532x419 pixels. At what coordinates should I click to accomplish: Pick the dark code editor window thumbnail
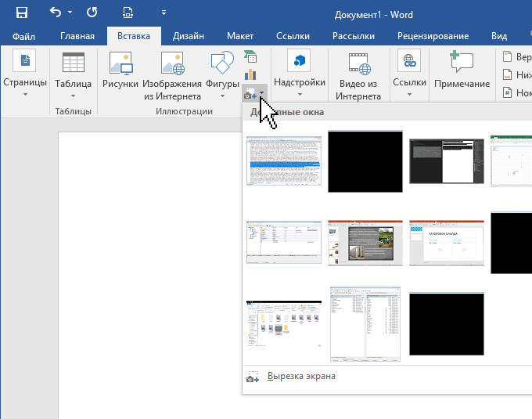pos(447,161)
